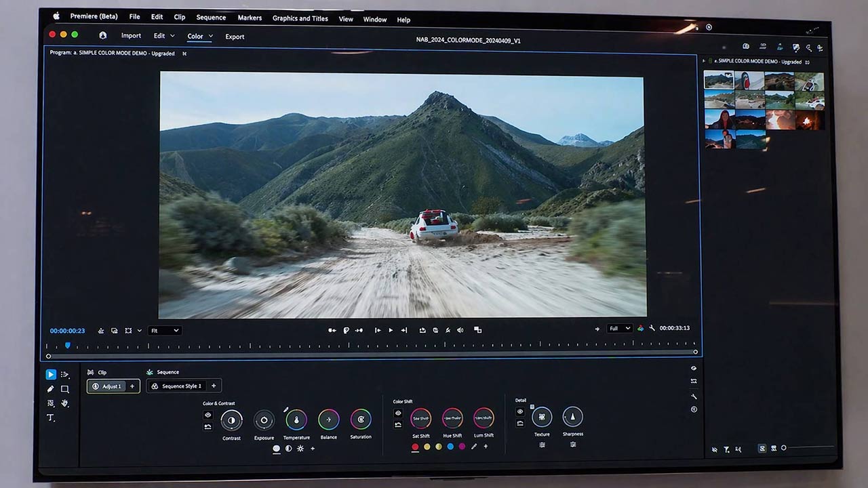Hide the Detail section with eye toggle

pos(520,411)
